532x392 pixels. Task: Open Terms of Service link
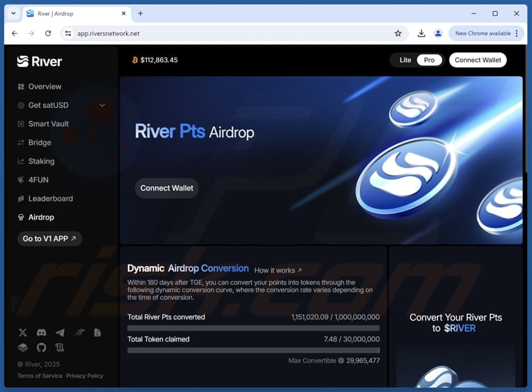click(x=40, y=376)
